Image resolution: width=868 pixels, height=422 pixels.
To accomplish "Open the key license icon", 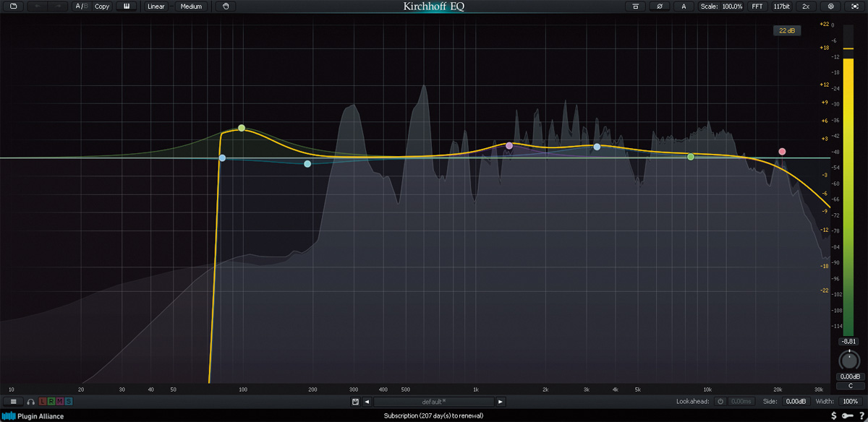I will [848, 415].
